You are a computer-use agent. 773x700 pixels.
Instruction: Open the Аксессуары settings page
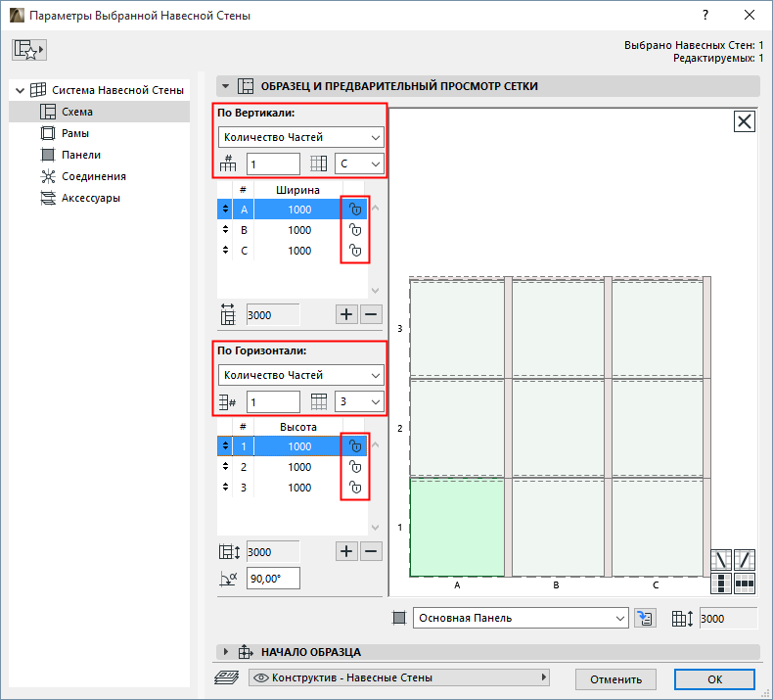point(91,199)
